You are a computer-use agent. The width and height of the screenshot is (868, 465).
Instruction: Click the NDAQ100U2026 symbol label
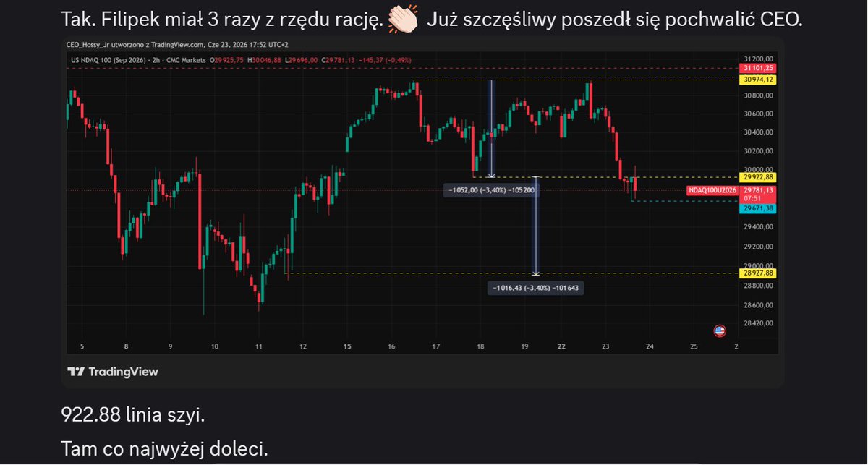[712, 190]
